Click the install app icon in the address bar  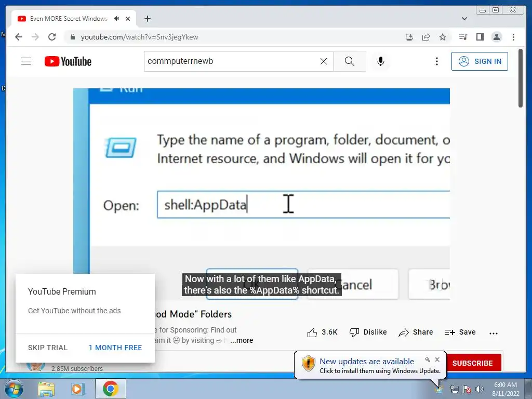[x=409, y=37]
